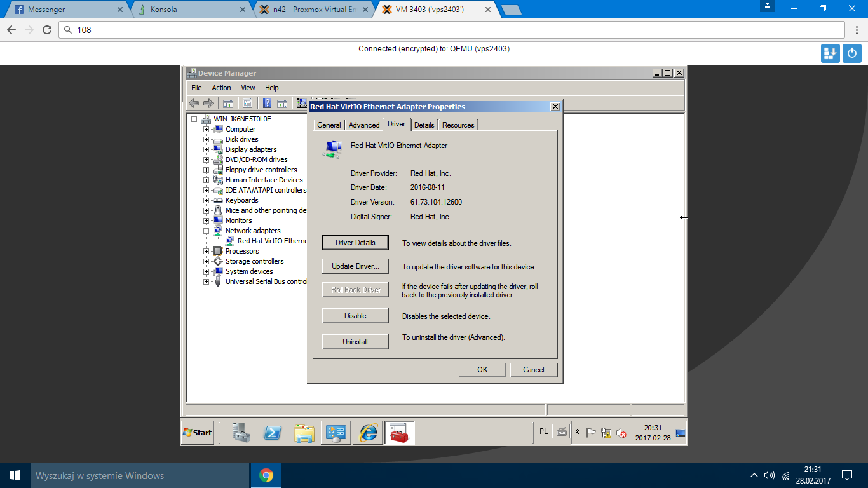Viewport: 868px width, 488px height.
Task: Click the Proxmox console power icon button
Action: coord(852,53)
